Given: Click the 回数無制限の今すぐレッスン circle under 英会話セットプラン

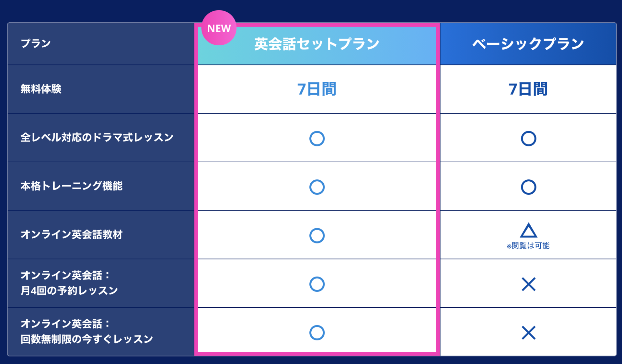Looking at the screenshot, I should tap(317, 333).
